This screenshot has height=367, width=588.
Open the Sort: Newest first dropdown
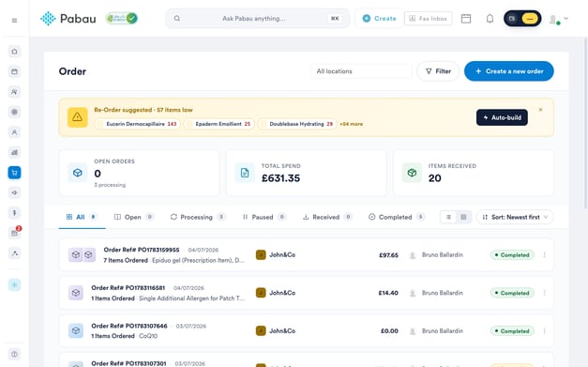[515, 217]
